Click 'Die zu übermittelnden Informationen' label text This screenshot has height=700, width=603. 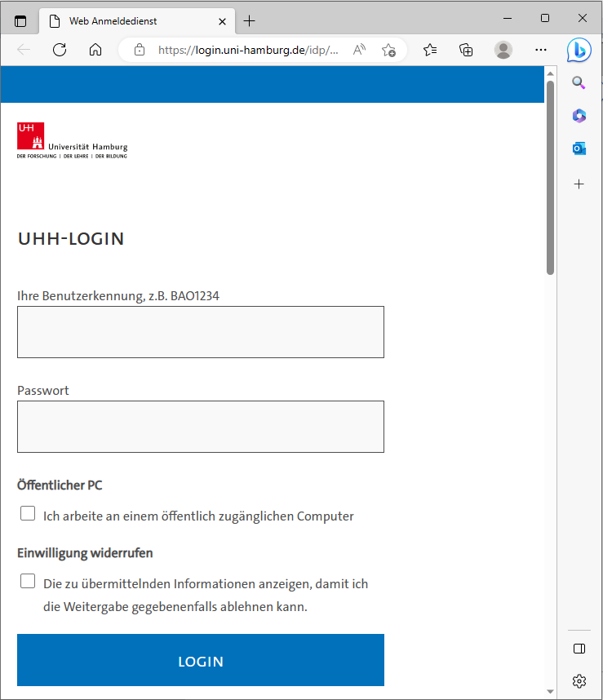(206, 595)
